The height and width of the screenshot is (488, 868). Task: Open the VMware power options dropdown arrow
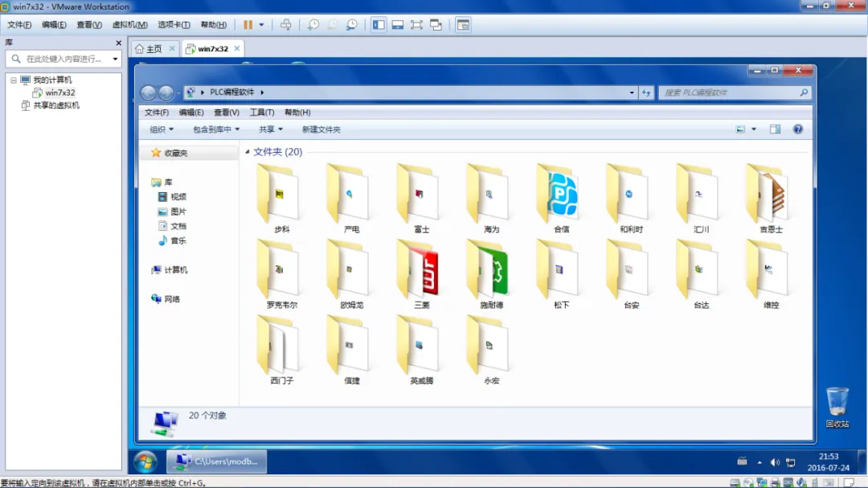pos(261,25)
